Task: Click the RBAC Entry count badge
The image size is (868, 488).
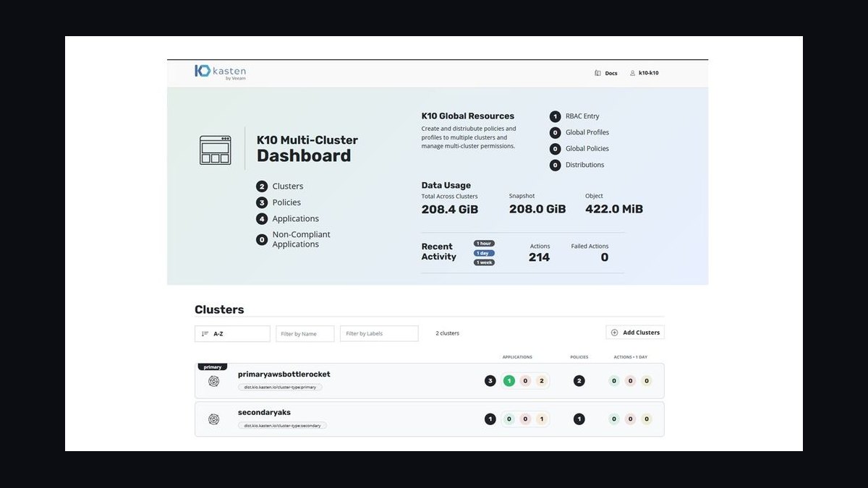Action: 556,116
